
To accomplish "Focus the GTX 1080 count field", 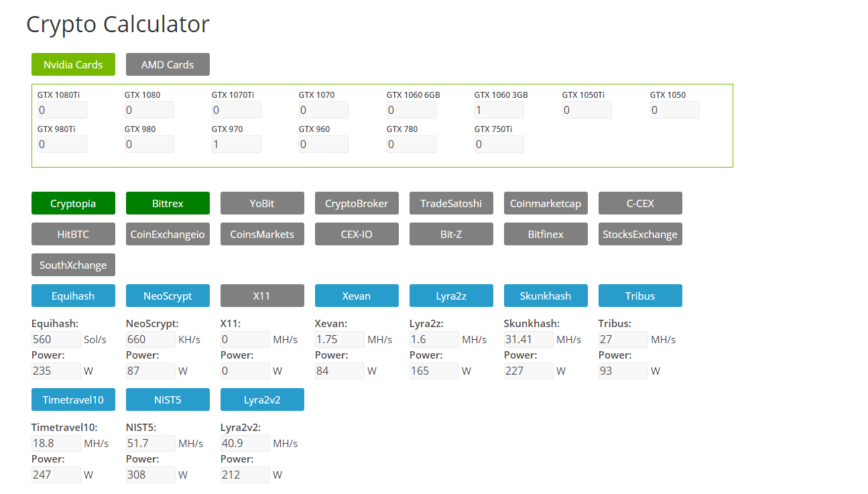I will click(x=149, y=110).
